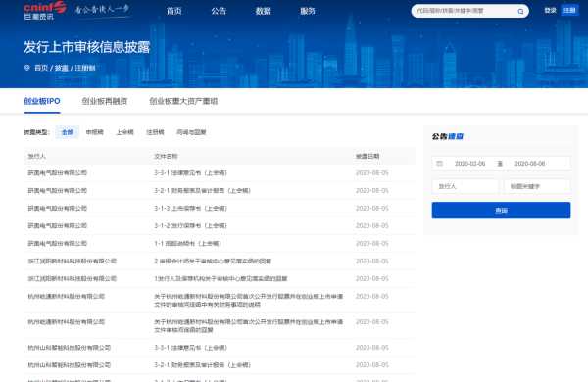Screen dimensions: 588x382
Task: Open 杭州山科智能 row's 3-3-1 法律意见书
Action: (x=190, y=348)
